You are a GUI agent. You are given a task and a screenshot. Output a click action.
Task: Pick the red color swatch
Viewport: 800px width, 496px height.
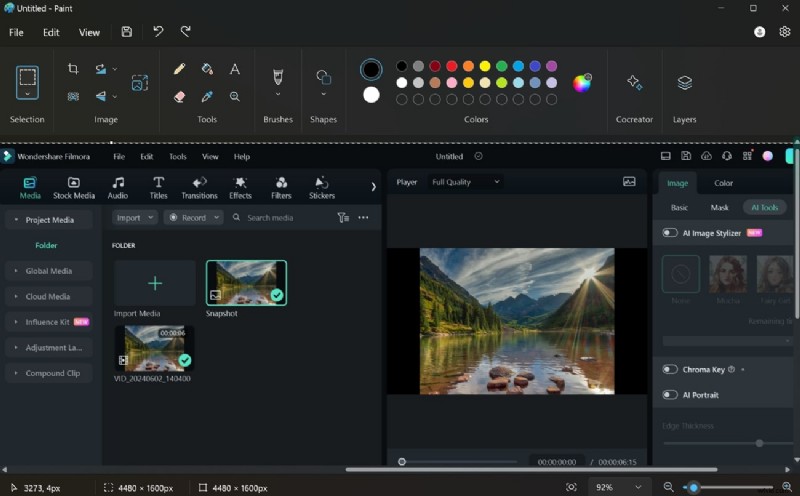(x=451, y=66)
